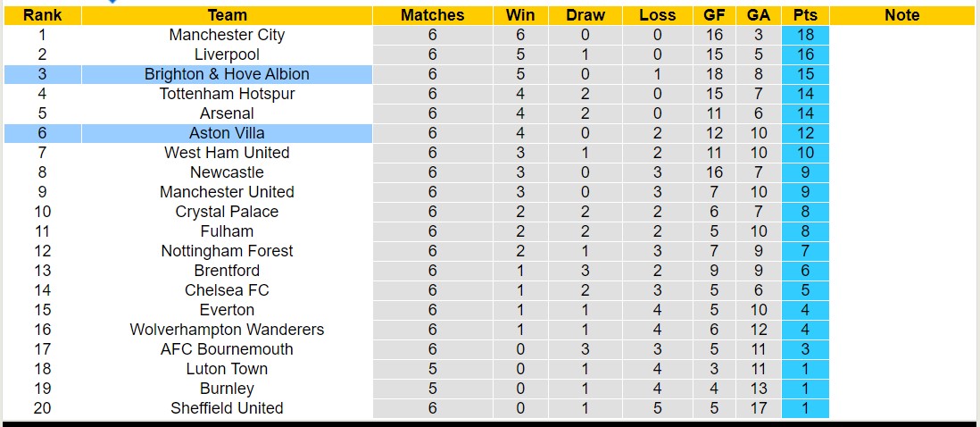Click Manchester City's 18 points cell
Screen dimensions: 980x427
pos(805,35)
